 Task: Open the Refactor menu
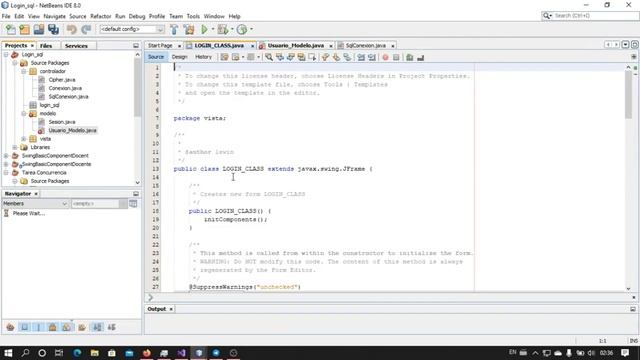coord(100,16)
